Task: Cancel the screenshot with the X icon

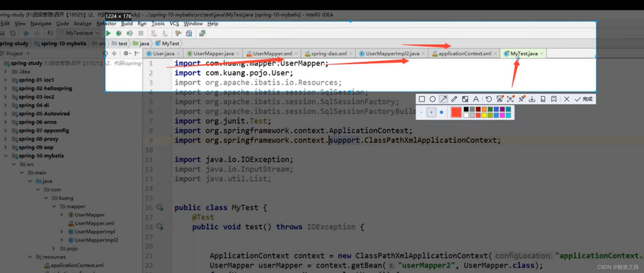Action: pos(566,99)
